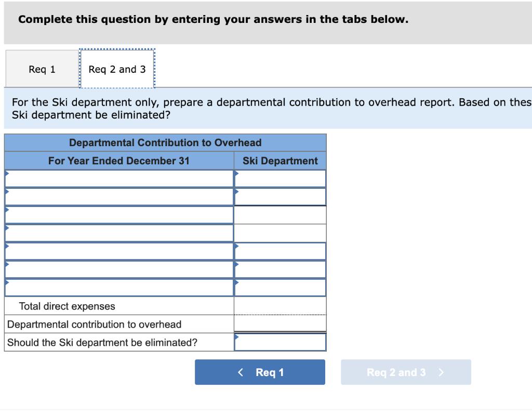Switch to the Req 1 tab
This screenshot has width=532, height=414.
pyautogui.click(x=42, y=69)
